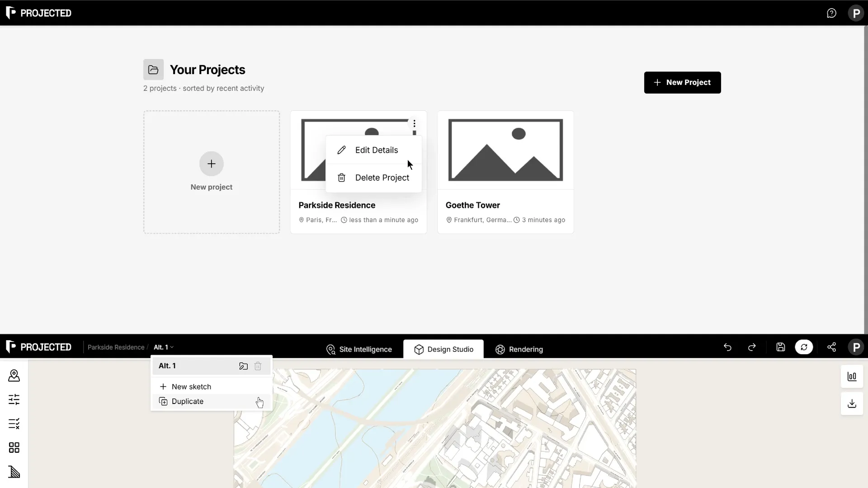The width and height of the screenshot is (868, 488).
Task: Switch to the Design Studio tab
Action: (443, 349)
